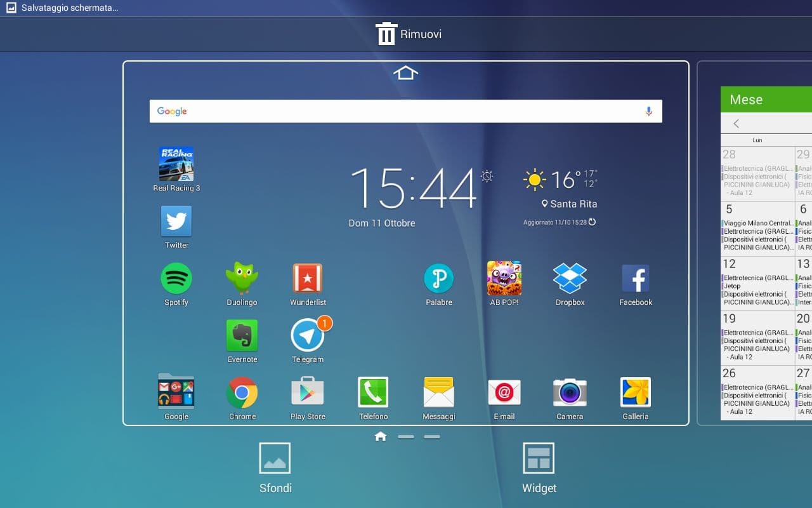This screenshot has height=508, width=812.
Task: Open the Google apps folder
Action: tap(176, 391)
